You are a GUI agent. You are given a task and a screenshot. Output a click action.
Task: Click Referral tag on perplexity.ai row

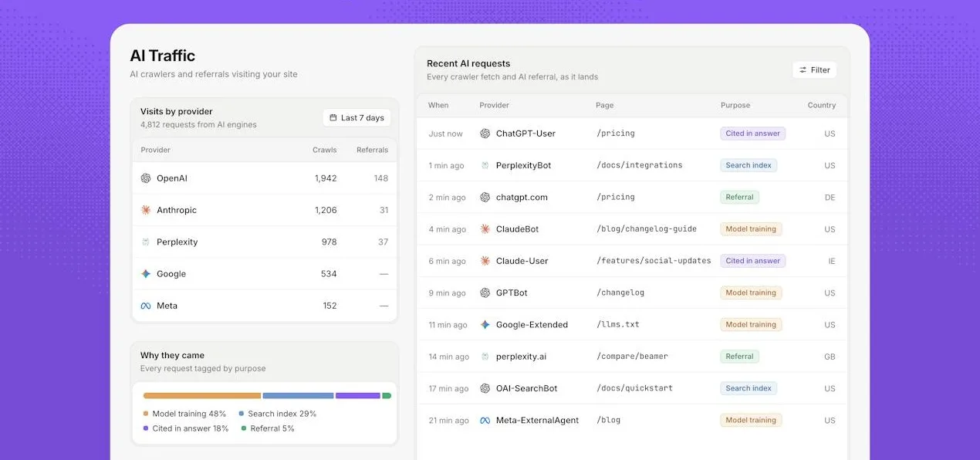(739, 357)
